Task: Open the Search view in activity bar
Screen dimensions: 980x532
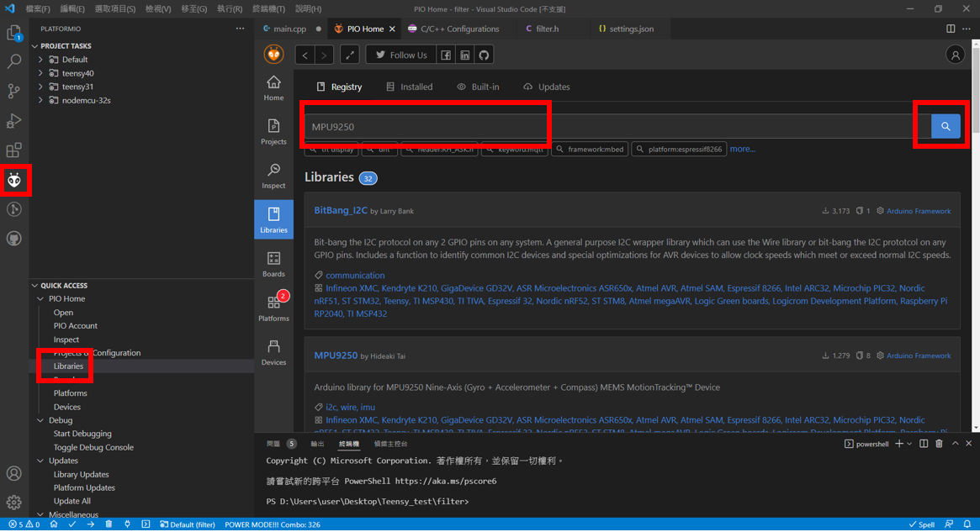Action: [x=13, y=61]
